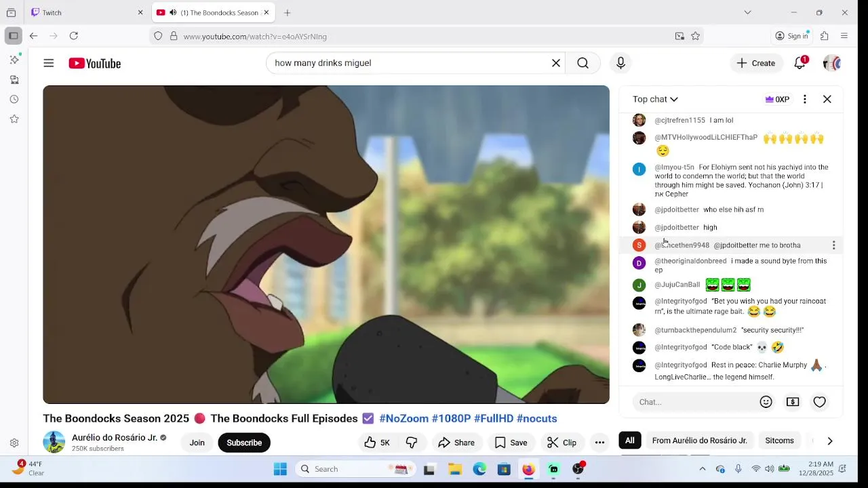Subscribe to Aurélio do Rosário Jr.
This screenshot has width=868, height=488.
point(244,443)
